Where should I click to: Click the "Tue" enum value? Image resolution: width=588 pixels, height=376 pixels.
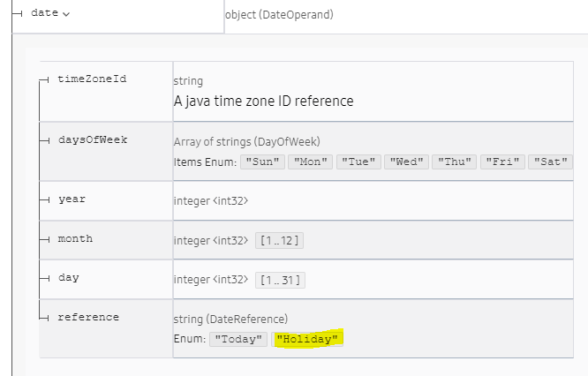click(x=358, y=162)
